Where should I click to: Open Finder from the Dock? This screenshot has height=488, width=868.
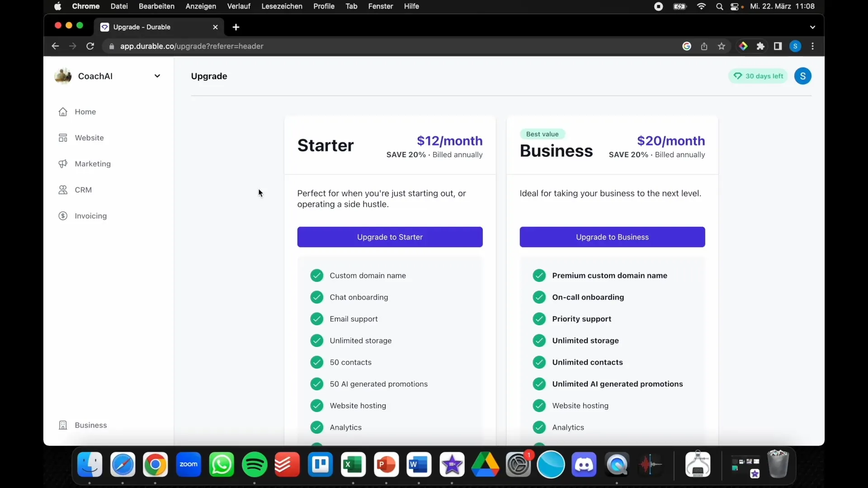click(90, 465)
